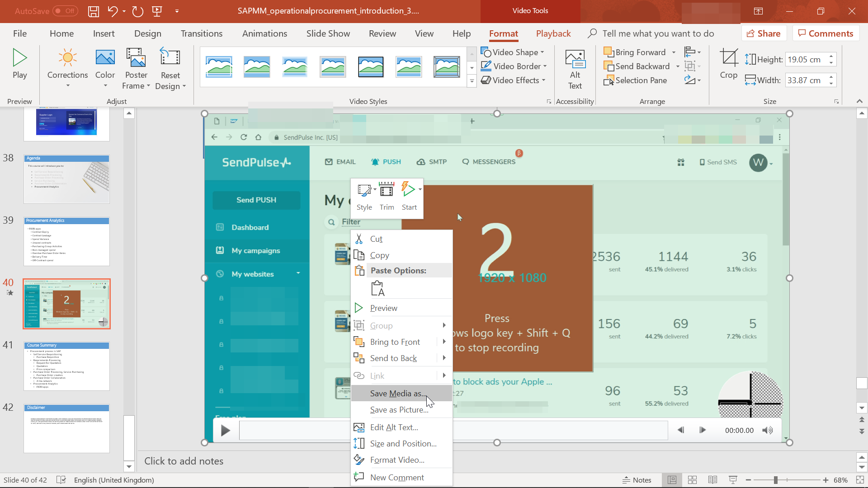This screenshot has height=488, width=868.
Task: Click the Format tab in ribbon
Action: tap(503, 33)
